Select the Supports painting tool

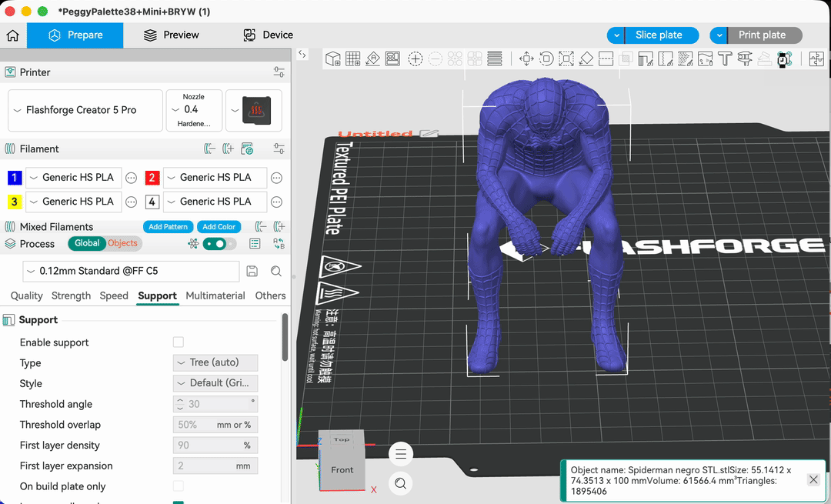click(x=646, y=58)
